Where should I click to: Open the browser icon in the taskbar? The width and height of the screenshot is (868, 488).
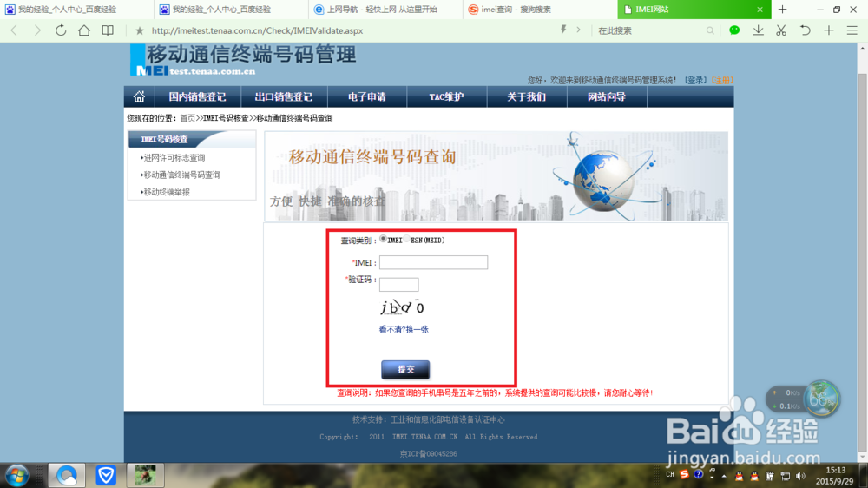67,476
